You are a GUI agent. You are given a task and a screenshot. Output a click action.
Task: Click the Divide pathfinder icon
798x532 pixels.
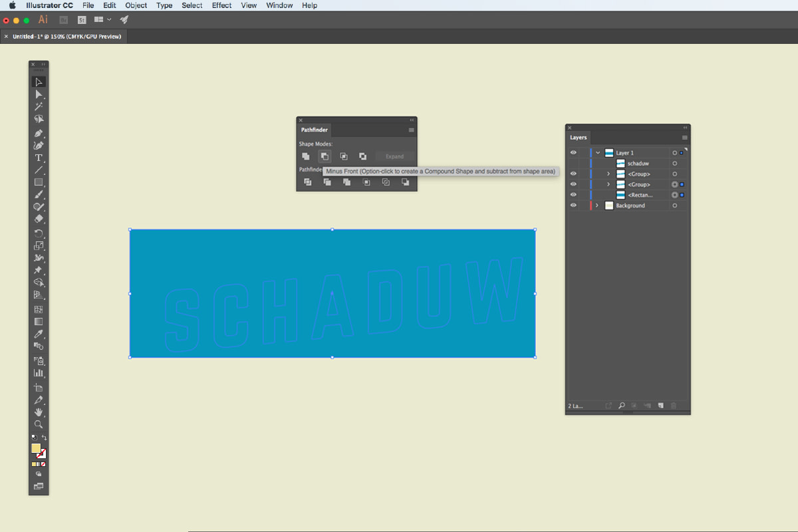(x=307, y=182)
